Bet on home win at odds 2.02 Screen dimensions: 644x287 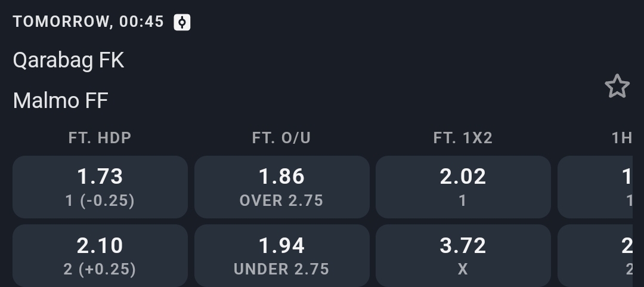click(x=463, y=186)
